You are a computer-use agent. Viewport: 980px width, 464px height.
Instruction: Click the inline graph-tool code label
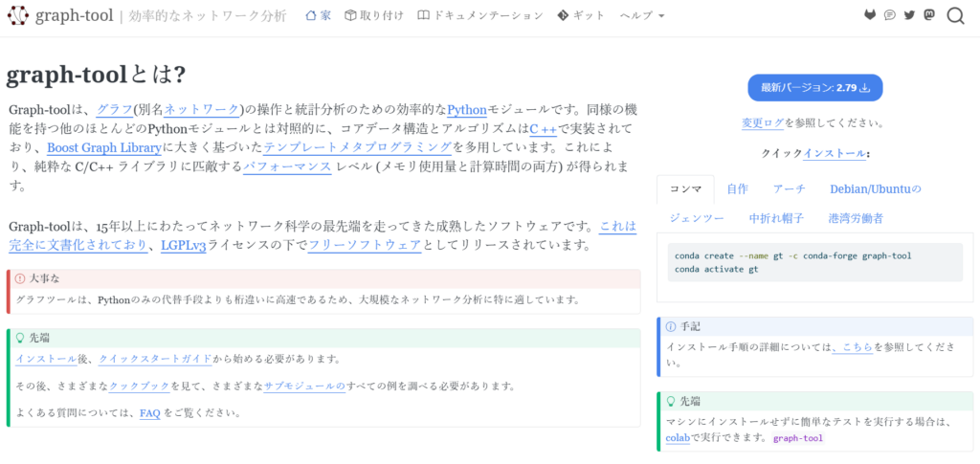[798, 438]
